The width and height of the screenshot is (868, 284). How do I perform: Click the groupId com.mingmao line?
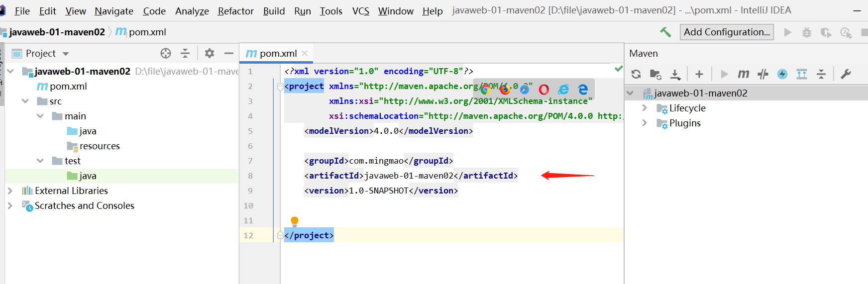[379, 161]
